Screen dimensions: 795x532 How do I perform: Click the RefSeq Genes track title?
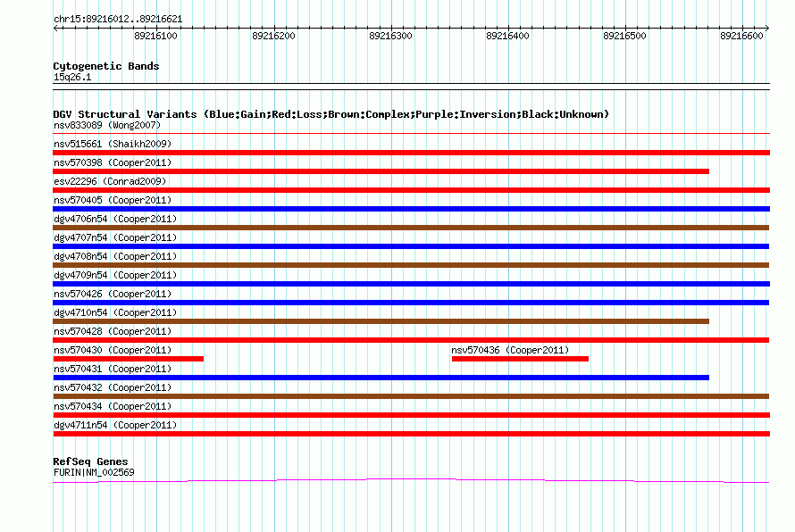(90, 461)
